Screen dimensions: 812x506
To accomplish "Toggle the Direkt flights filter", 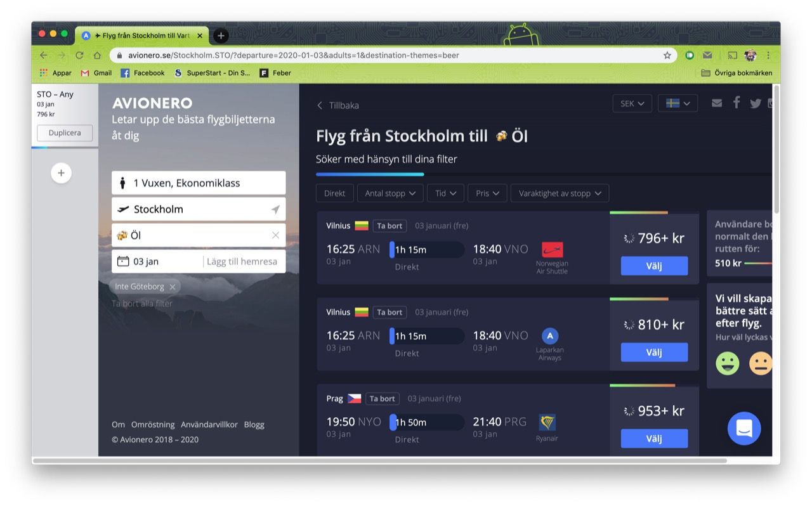I will 334,193.
